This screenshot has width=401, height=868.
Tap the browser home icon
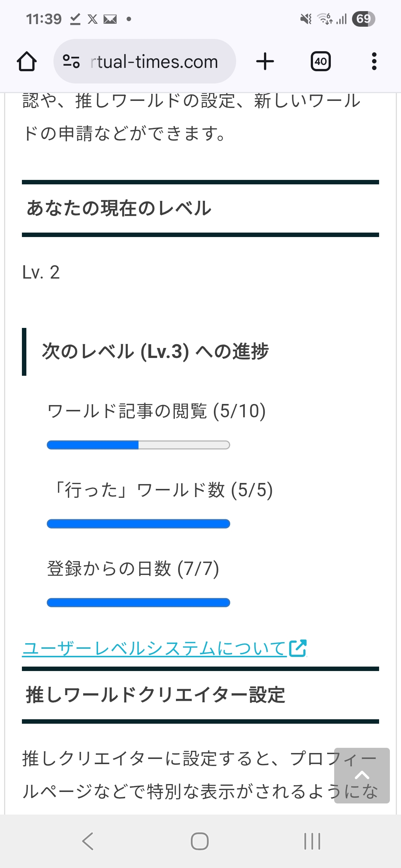tap(27, 61)
